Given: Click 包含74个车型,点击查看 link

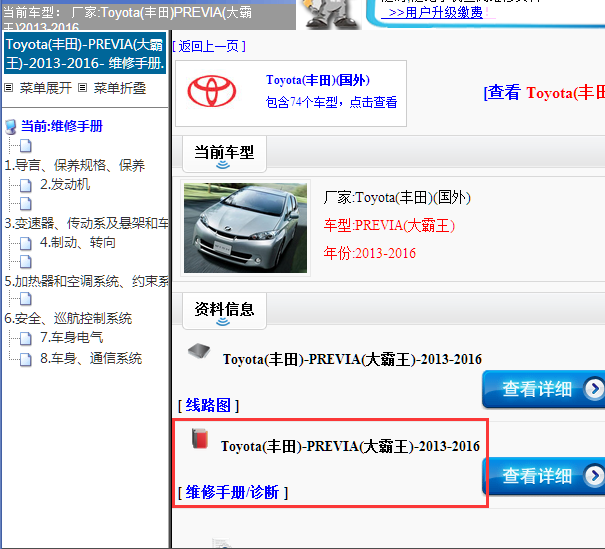Looking at the screenshot, I should click(x=331, y=102).
